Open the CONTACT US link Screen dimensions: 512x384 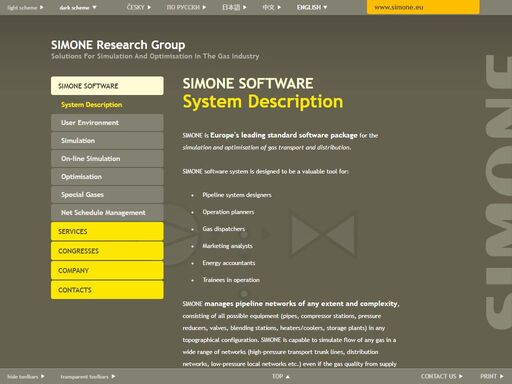tap(442, 376)
